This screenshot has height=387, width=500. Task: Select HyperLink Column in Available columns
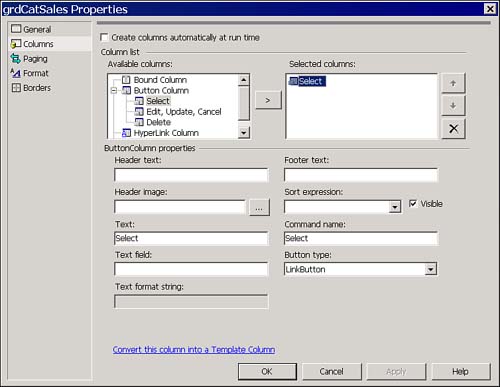click(166, 133)
